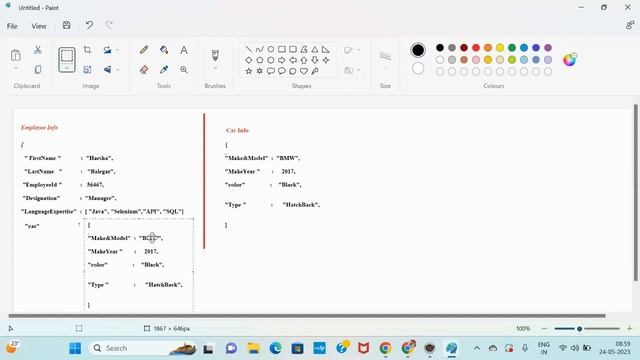
Task: Select the Magnifier tool
Action: click(x=184, y=70)
